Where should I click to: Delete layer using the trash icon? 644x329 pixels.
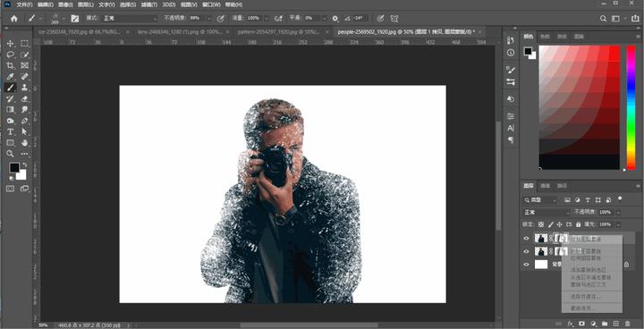(x=627, y=324)
